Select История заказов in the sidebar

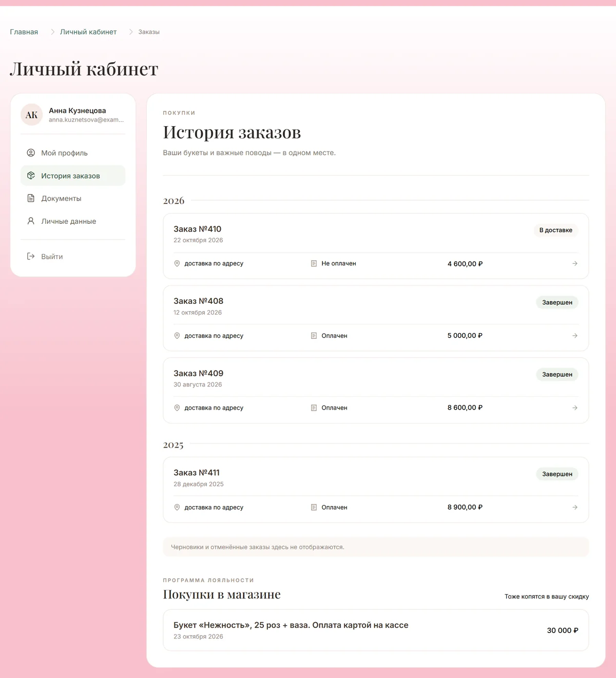coord(73,176)
